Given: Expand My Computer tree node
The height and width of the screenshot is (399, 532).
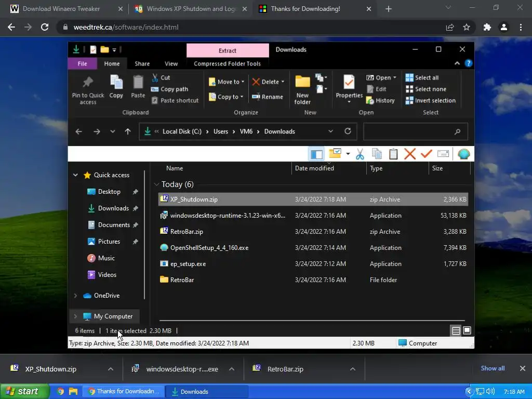Looking at the screenshot, I should [x=75, y=316].
